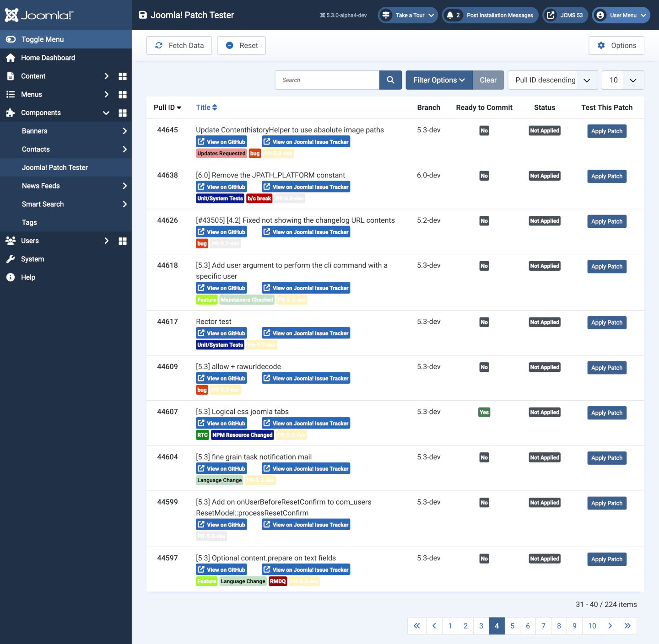Open the User Menu dropdown

point(621,15)
